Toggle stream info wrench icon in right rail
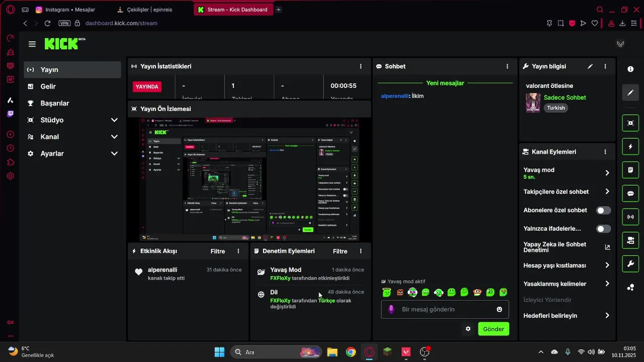The height and width of the screenshot is (362, 644). point(630,264)
